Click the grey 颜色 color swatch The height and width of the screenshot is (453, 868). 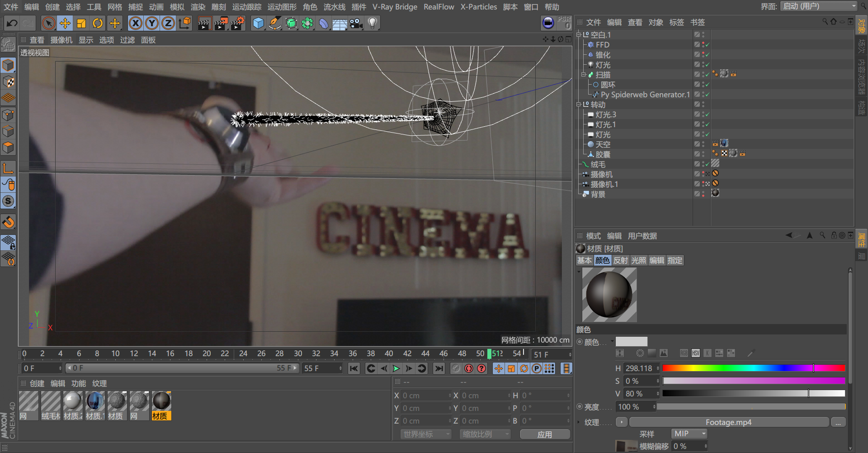click(x=632, y=342)
